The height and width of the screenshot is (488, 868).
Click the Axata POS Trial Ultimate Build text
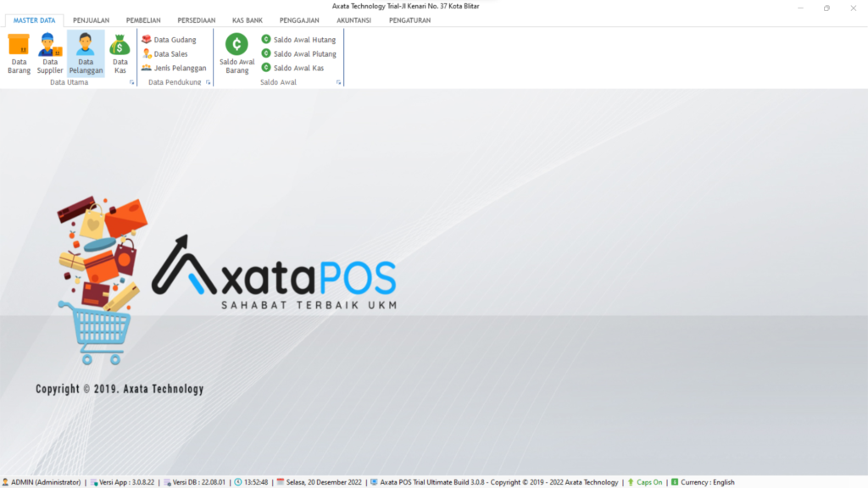pos(494,482)
